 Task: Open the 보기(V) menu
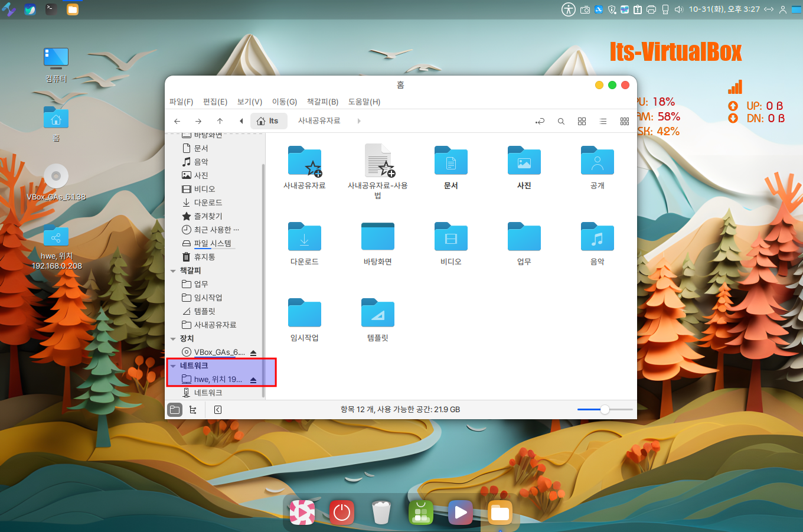coord(249,102)
